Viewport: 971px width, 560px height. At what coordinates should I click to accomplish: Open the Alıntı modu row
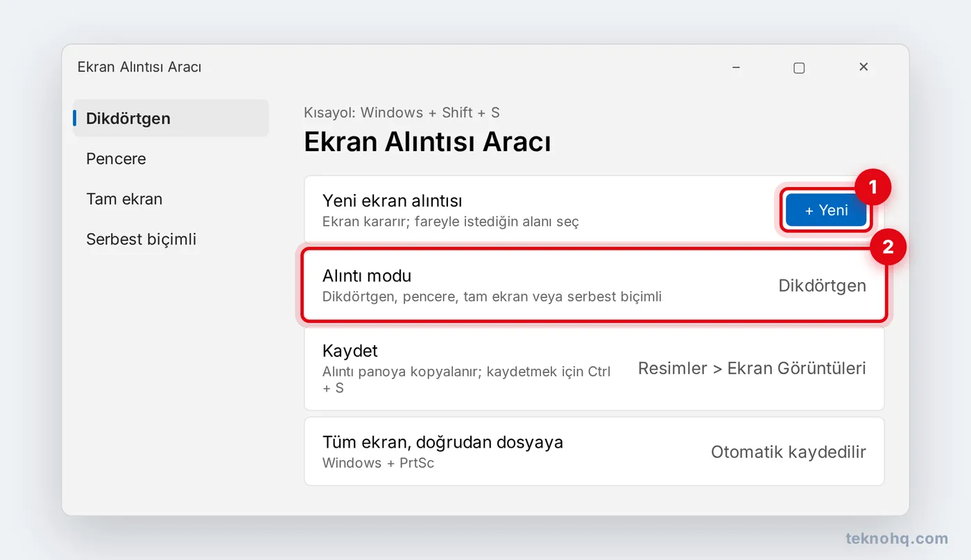coord(594,286)
